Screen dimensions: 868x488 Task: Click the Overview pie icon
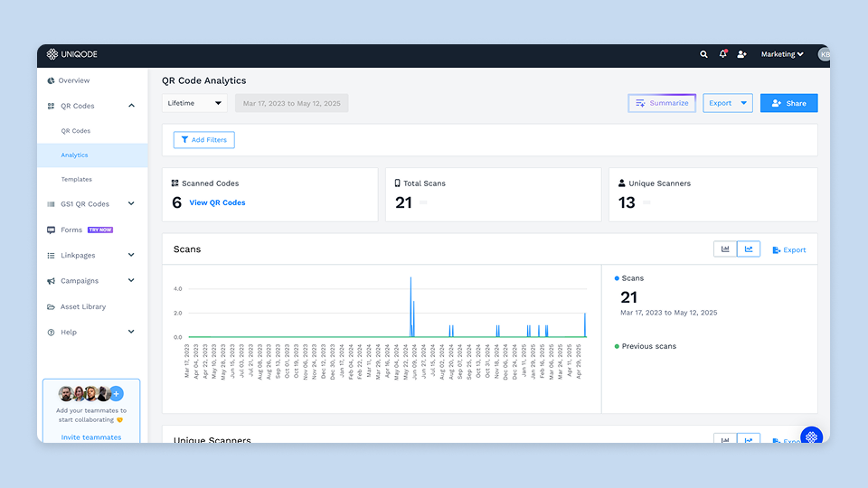51,80
